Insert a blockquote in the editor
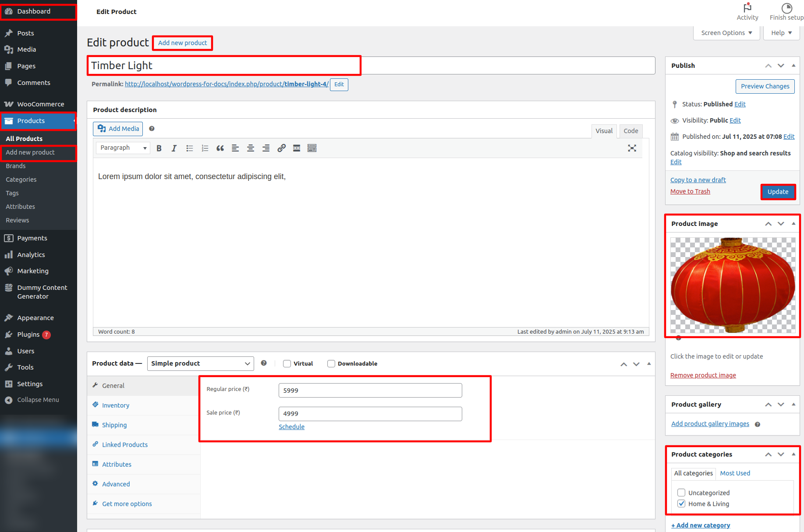Viewport: 804px width, 532px height. tap(220, 148)
